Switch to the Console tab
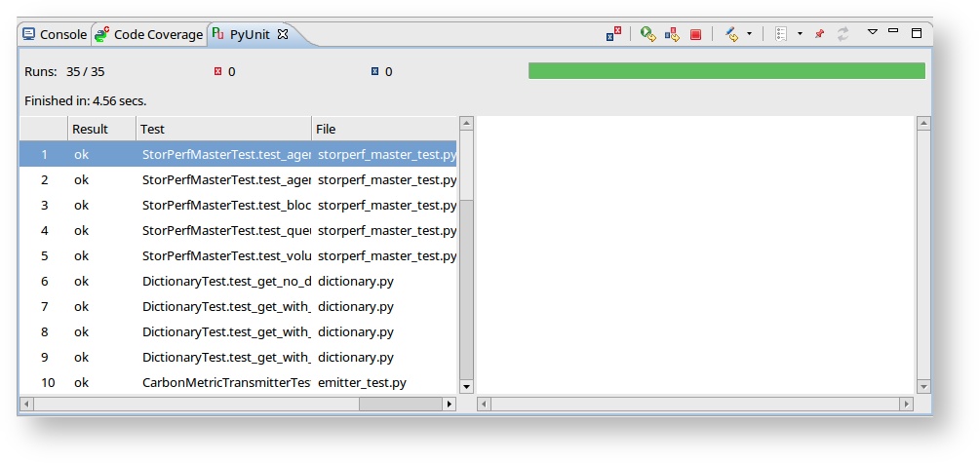The width and height of the screenshot is (980, 464). point(55,35)
